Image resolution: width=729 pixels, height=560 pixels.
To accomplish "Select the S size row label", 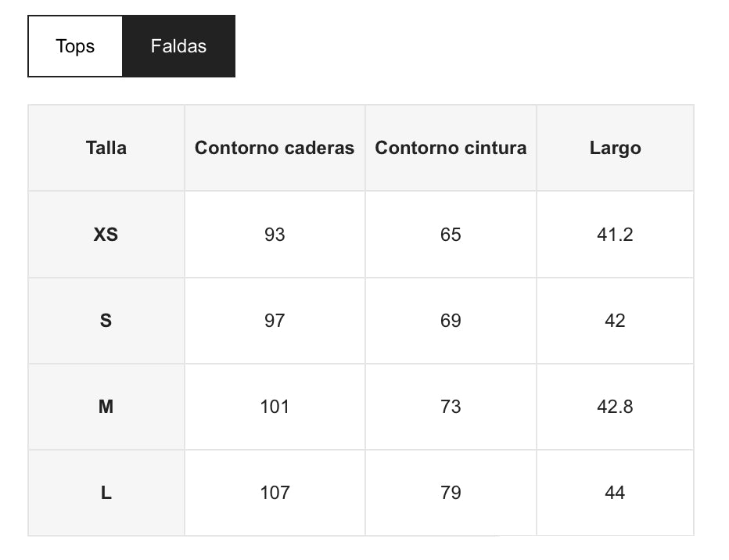I will pos(106,321).
